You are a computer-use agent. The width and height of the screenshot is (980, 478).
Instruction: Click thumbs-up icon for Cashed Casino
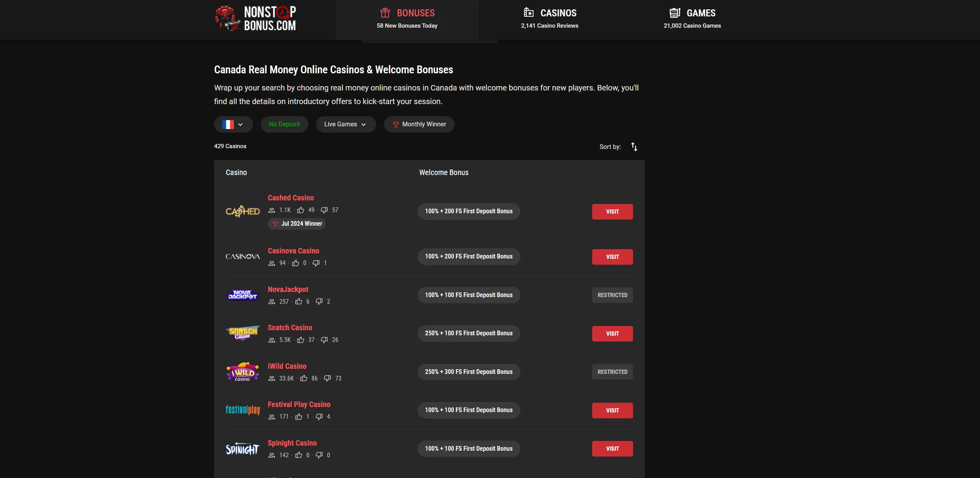301,210
